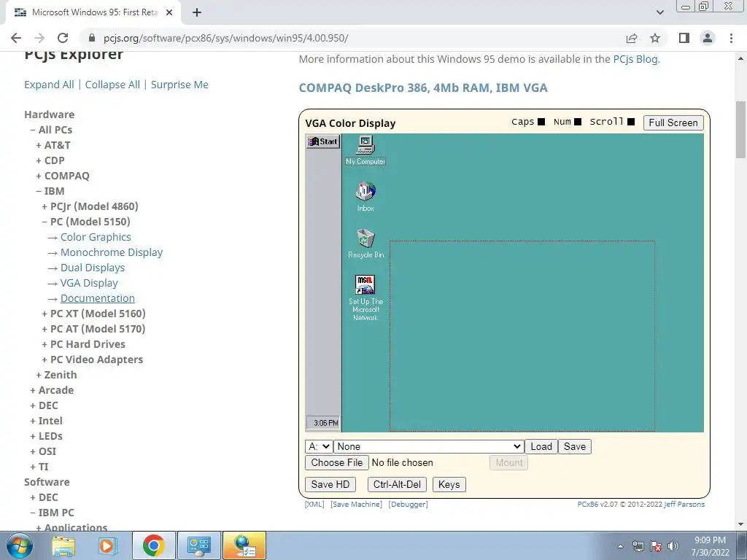Go forward in browser history
The image size is (747, 560).
pyautogui.click(x=39, y=38)
